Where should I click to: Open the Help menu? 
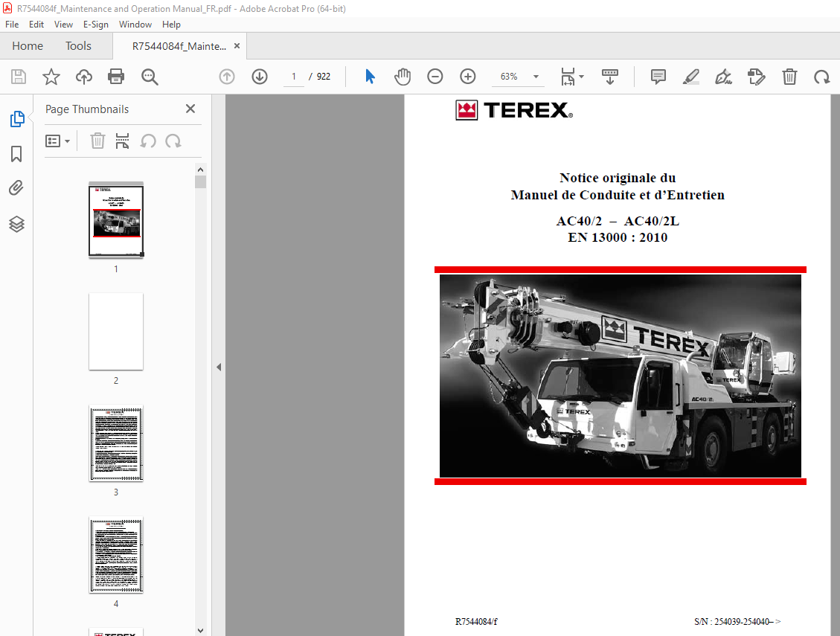click(171, 25)
